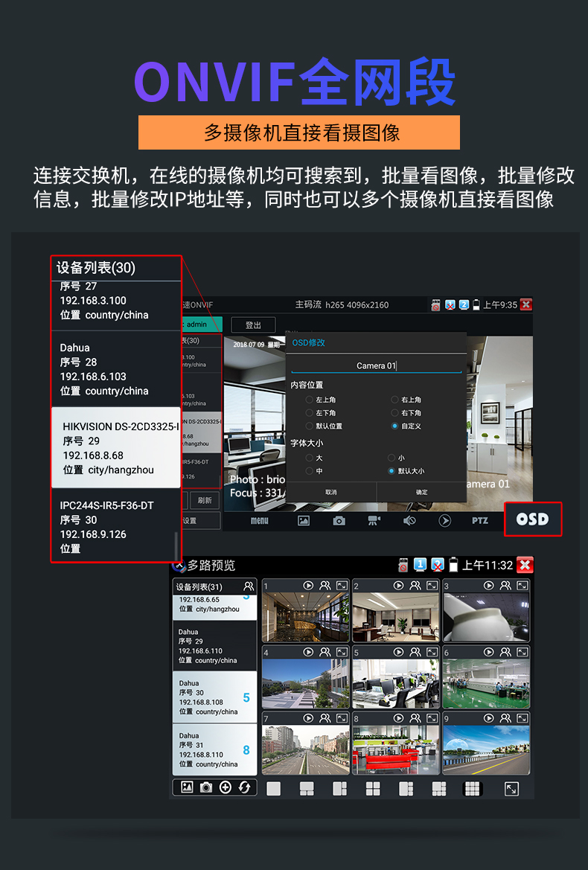588x870 pixels.
Task: Click the muted speaker icon in ONVIF toolbar
Action: coord(409,521)
